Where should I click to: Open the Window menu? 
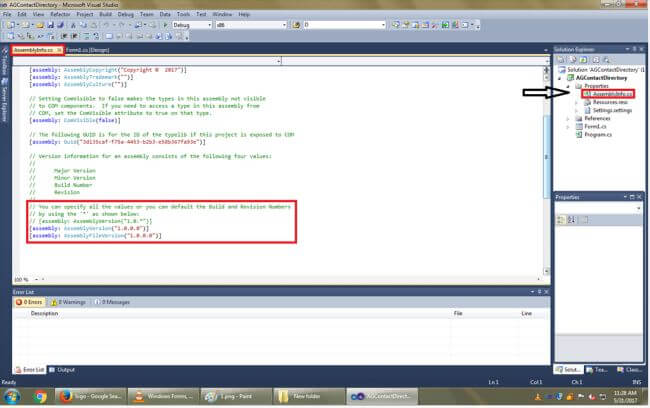[222, 14]
